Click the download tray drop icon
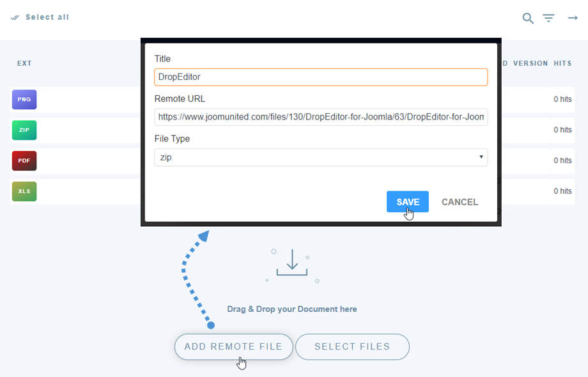 pos(292,264)
